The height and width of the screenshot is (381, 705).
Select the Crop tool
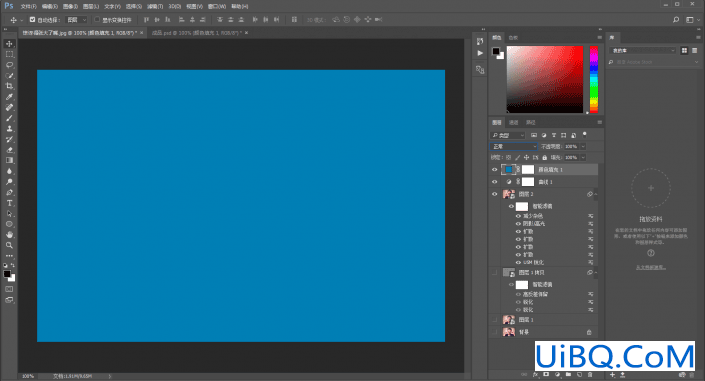(x=9, y=86)
